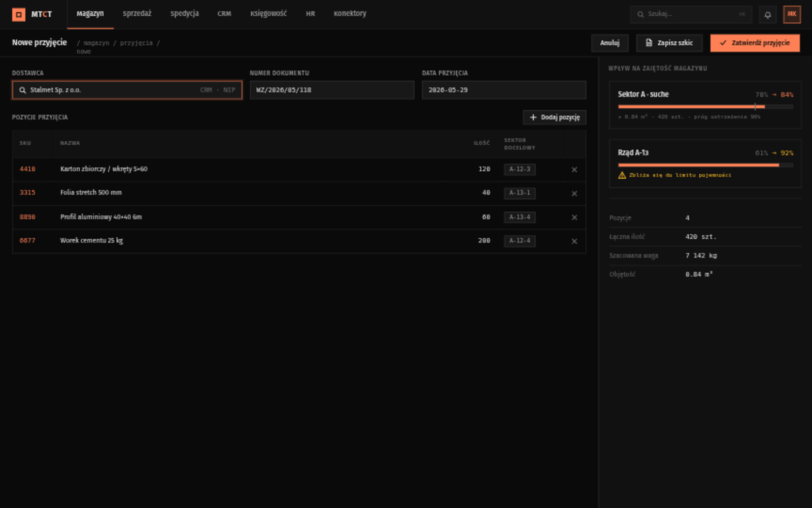Delete the Profil aluminiowy row
Screen dimensions: 812x508
(x=574, y=217)
